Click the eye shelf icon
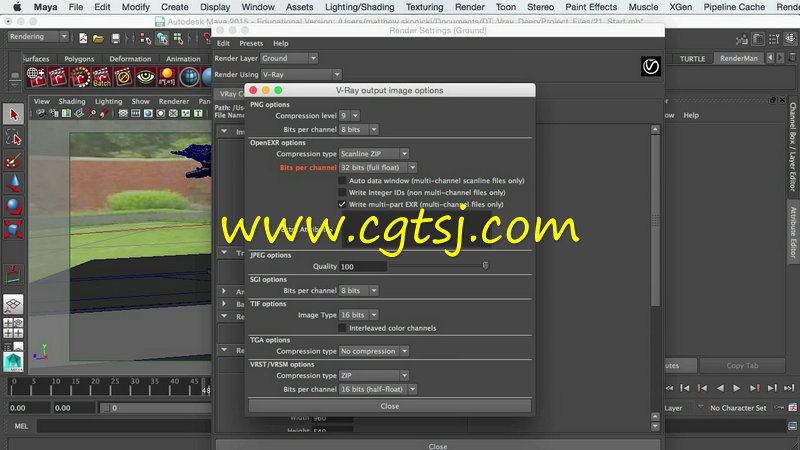Image resolution: width=800 pixels, height=450 pixels. 145,77
